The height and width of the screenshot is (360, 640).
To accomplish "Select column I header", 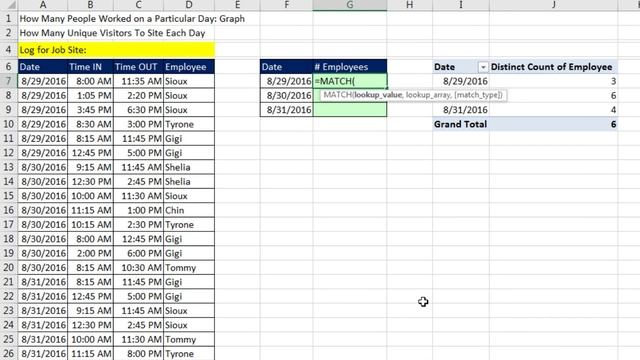I will [x=461, y=5].
